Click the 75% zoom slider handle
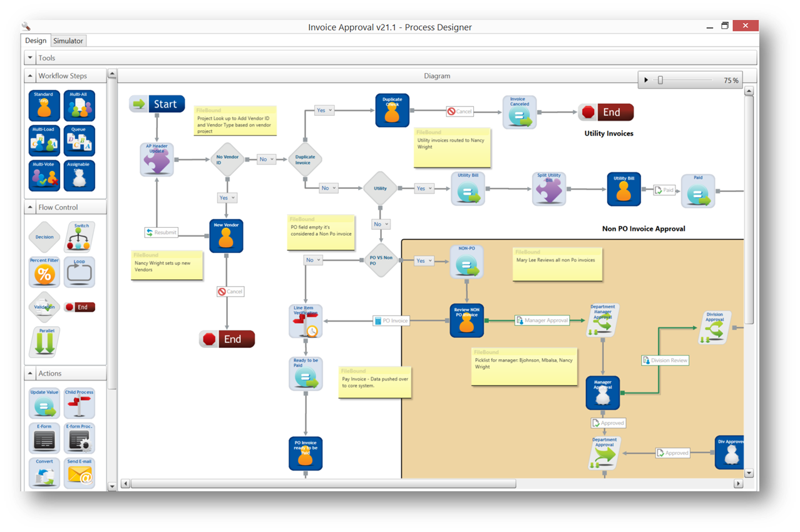This screenshot has height=532, width=800. tap(660, 80)
